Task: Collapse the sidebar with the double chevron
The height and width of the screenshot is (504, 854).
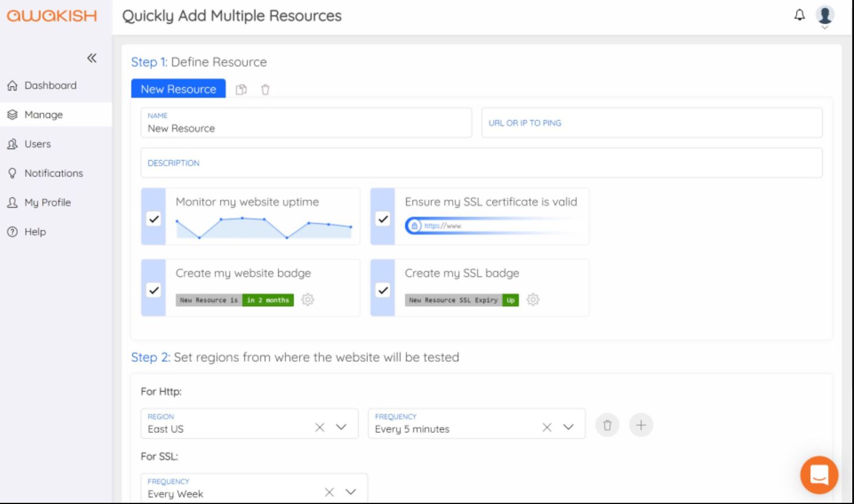Action: click(92, 58)
